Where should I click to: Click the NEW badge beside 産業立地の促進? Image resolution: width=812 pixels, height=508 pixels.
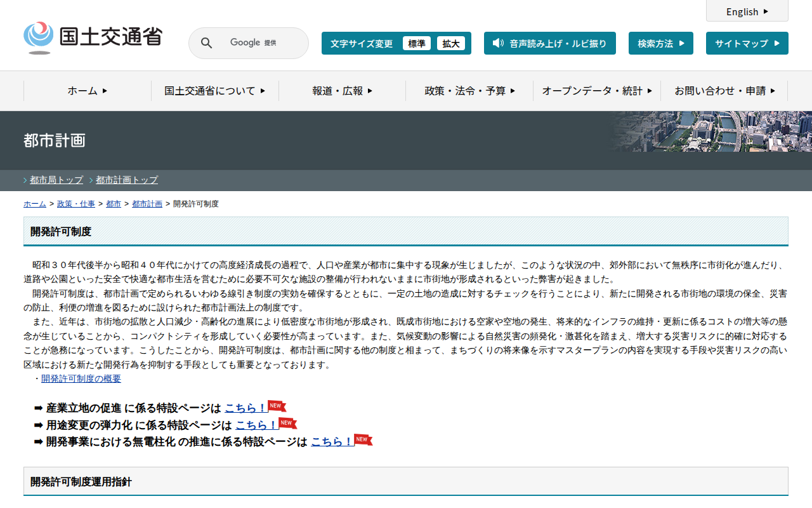click(277, 406)
